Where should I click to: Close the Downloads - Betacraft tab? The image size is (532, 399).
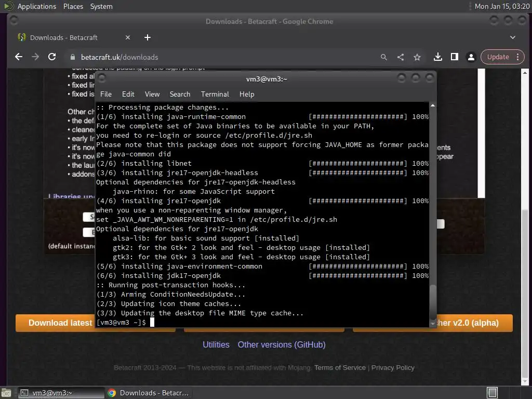click(128, 37)
